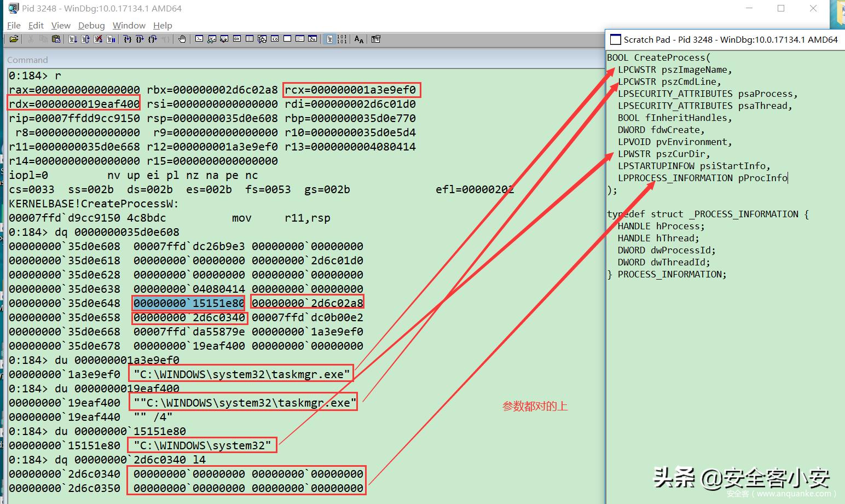Open the Watch window icon

click(212, 39)
